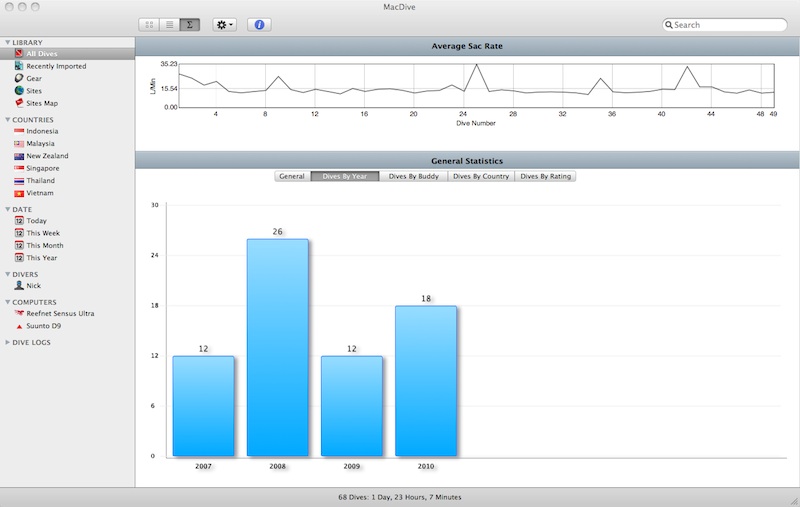
Task: Filter dives by This Month
Action: (44, 245)
